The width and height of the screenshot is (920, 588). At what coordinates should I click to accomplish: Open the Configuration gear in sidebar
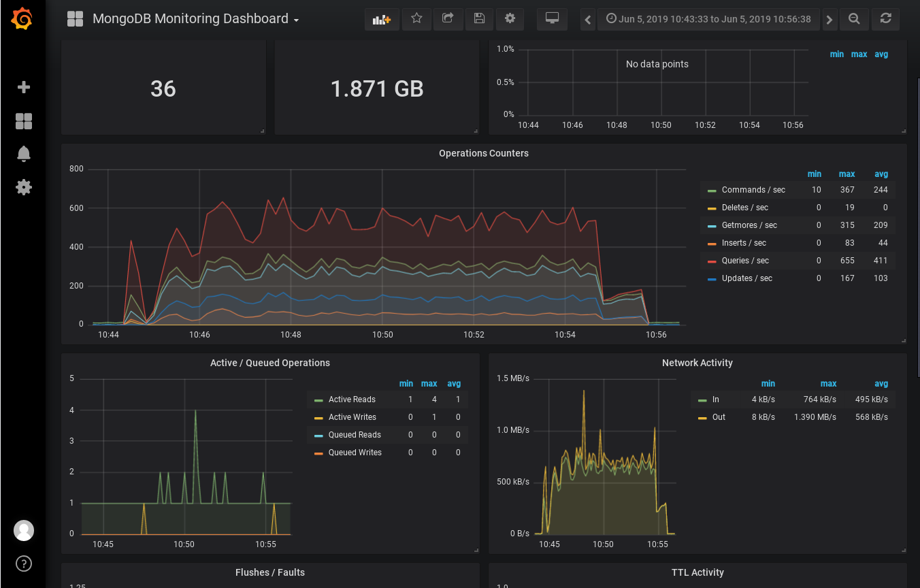coord(24,187)
